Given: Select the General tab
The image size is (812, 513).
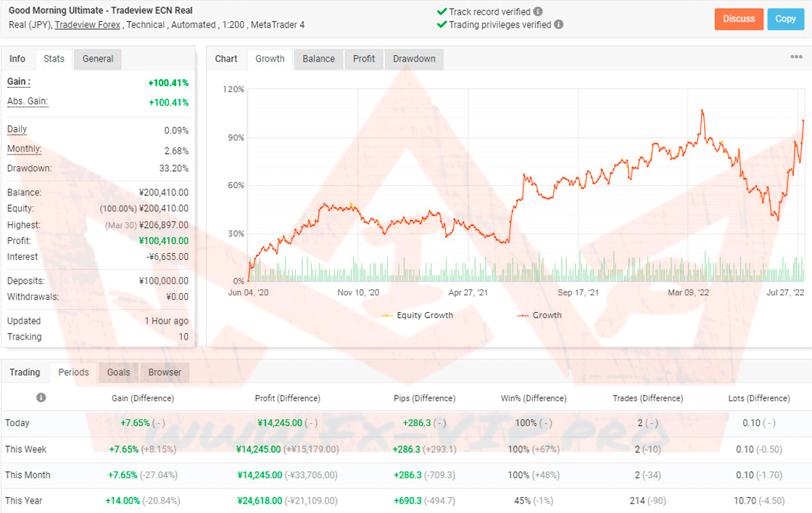Looking at the screenshot, I should pyautogui.click(x=98, y=59).
